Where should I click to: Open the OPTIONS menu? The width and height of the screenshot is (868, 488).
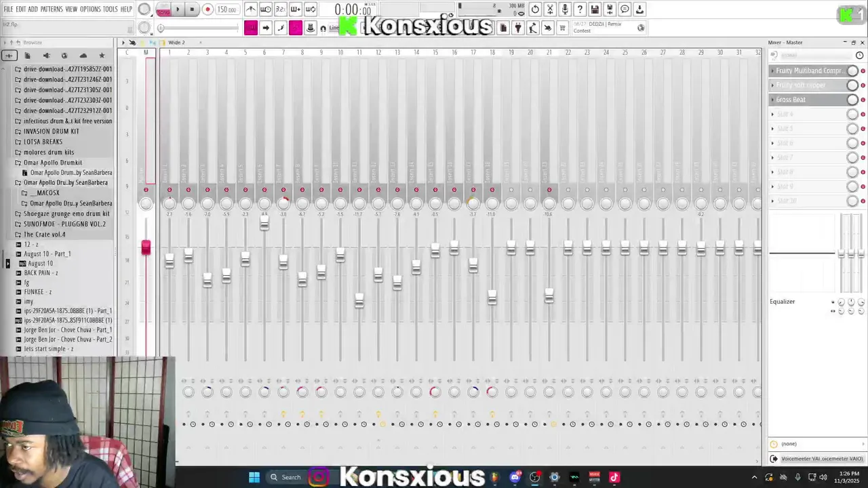coord(90,9)
